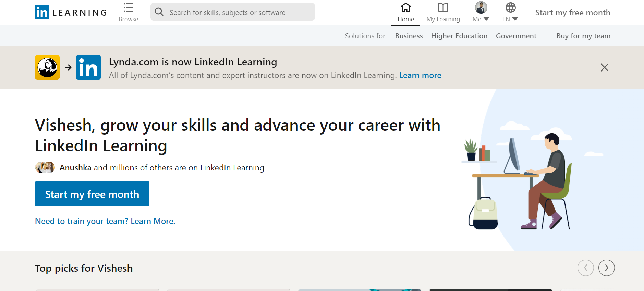Show previous top picks carousel arrow
This screenshot has height=291, width=644.
coord(585,268)
